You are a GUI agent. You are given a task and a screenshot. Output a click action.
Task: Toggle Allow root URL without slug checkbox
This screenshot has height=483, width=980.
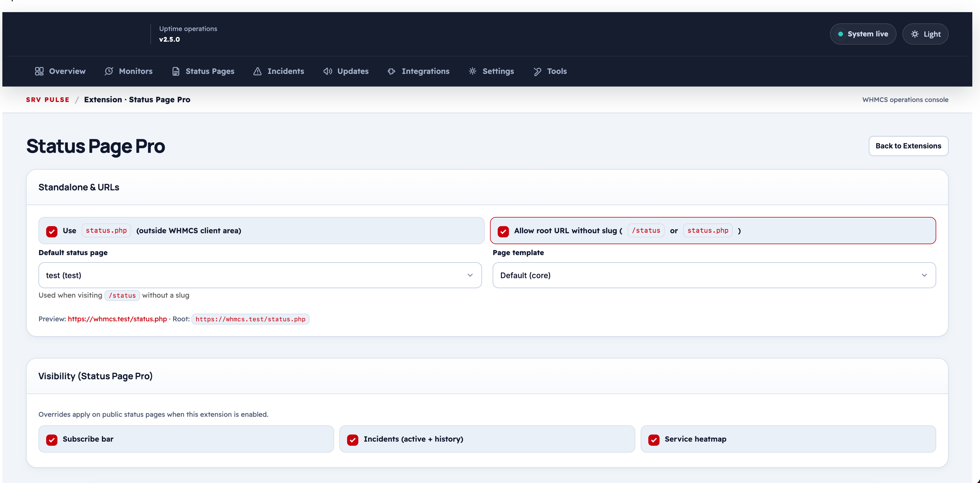coord(503,231)
